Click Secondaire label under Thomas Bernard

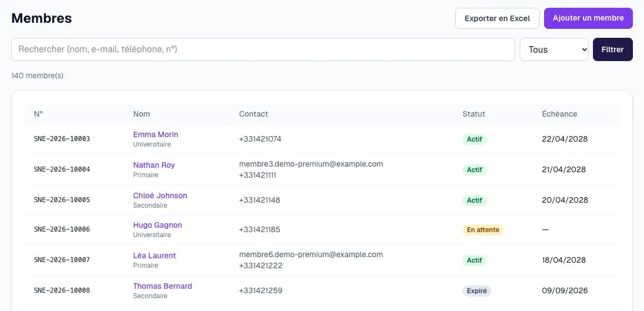[150, 296]
